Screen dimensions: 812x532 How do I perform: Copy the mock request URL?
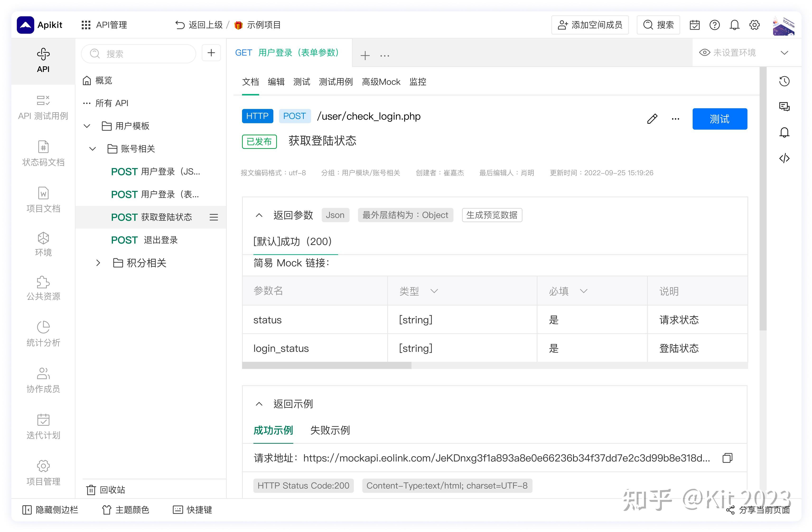(727, 458)
